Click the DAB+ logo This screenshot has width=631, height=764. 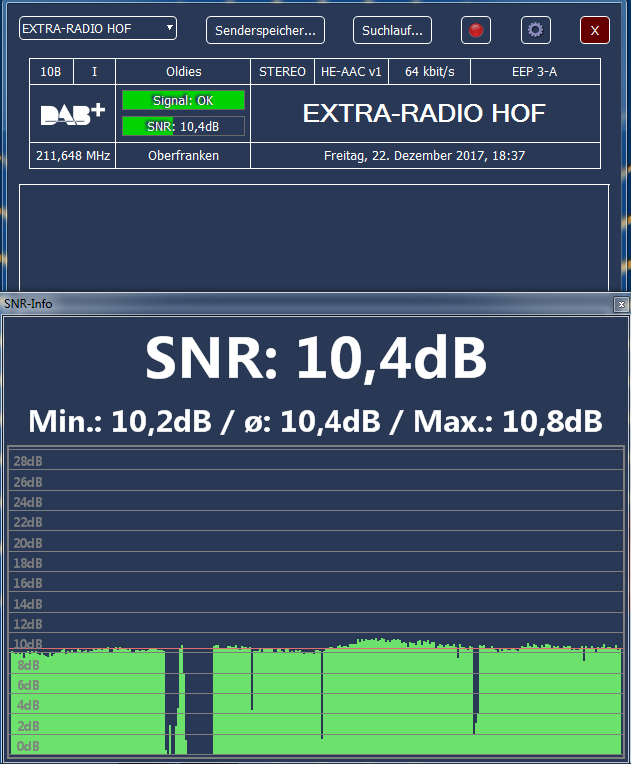point(72,114)
